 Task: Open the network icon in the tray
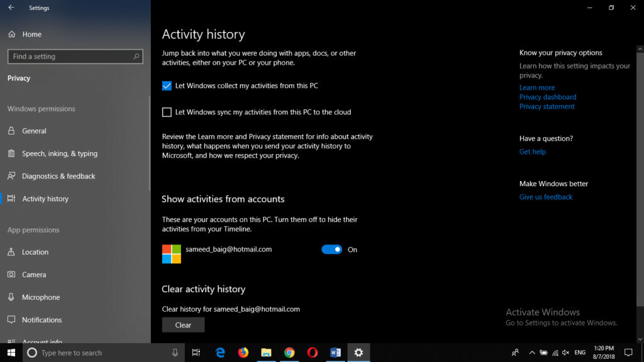555,353
